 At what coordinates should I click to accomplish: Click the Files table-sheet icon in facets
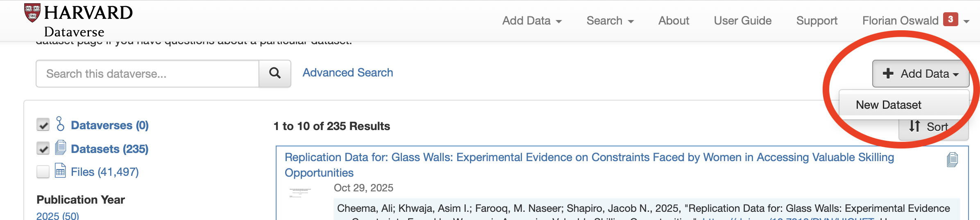pos(60,171)
